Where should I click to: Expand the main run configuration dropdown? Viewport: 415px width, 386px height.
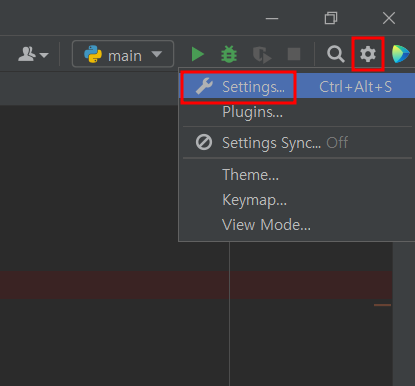pos(123,54)
